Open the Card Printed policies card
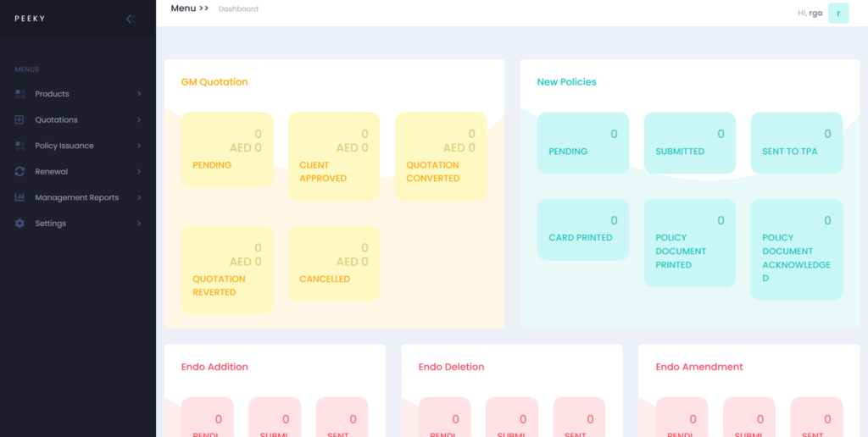The width and height of the screenshot is (868, 437). (583, 229)
